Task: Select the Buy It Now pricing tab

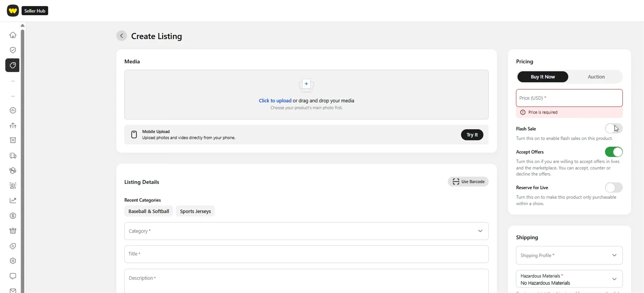Action: click(x=543, y=77)
